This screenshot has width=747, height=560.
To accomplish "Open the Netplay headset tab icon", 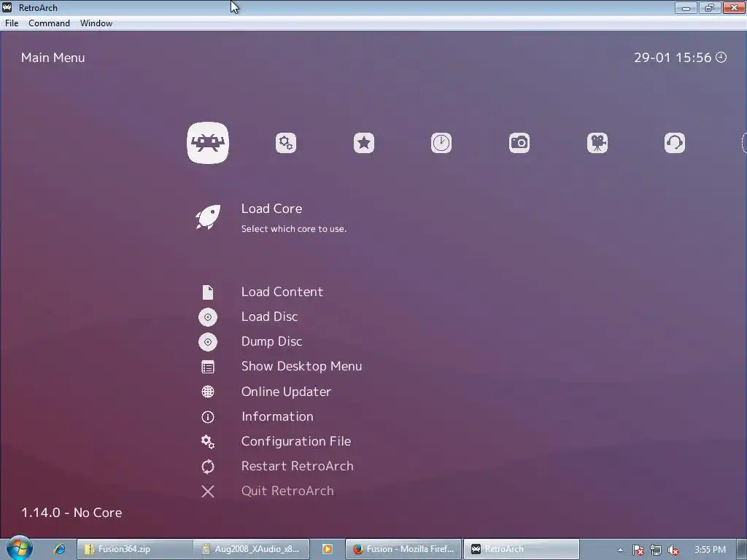I will [675, 143].
